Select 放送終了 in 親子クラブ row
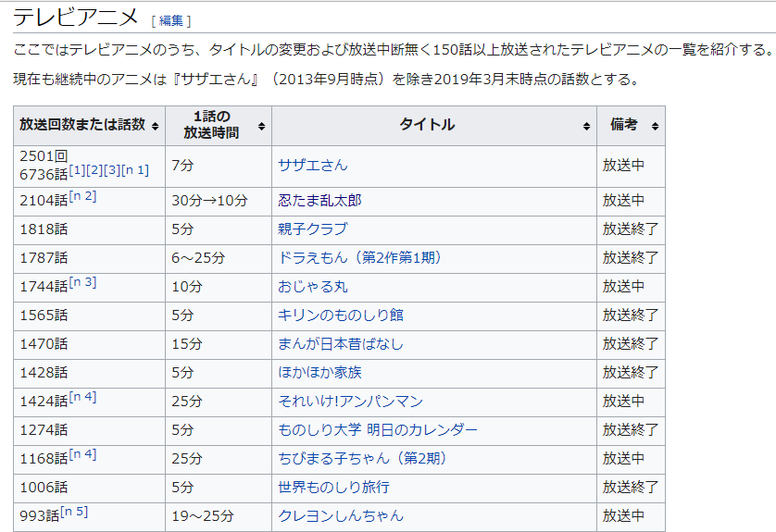Viewport: 776px width, 532px height. [x=631, y=229]
